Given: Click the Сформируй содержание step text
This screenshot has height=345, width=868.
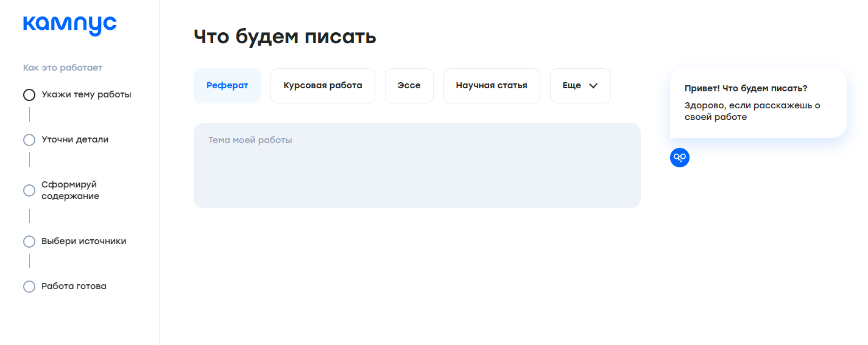Looking at the screenshot, I should coord(70,190).
